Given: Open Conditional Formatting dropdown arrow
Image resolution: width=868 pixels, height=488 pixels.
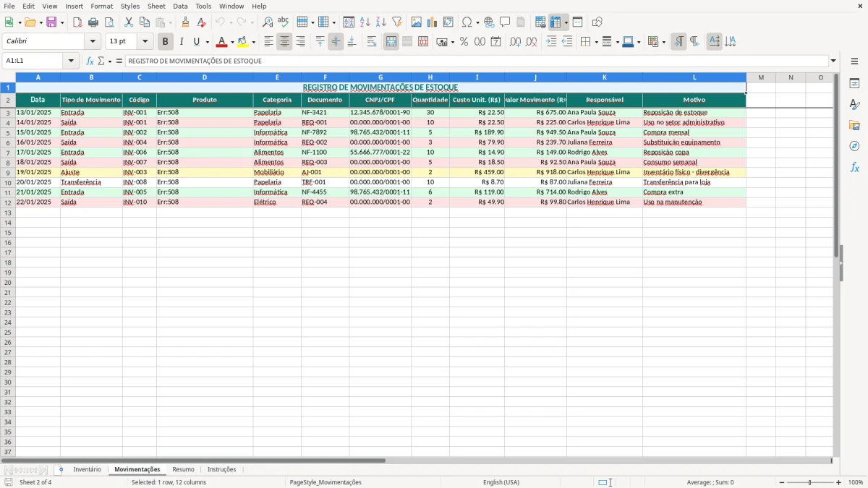Looking at the screenshot, I should [663, 42].
